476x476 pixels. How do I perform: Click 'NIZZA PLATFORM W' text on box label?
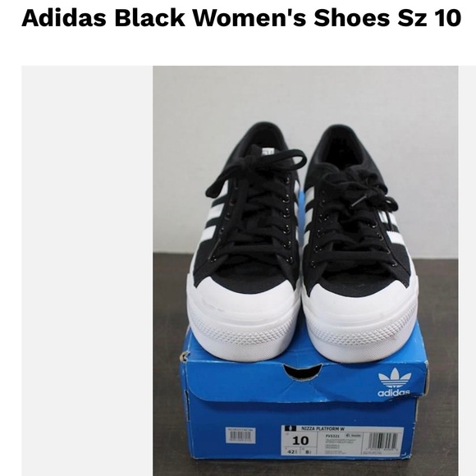(x=323, y=428)
